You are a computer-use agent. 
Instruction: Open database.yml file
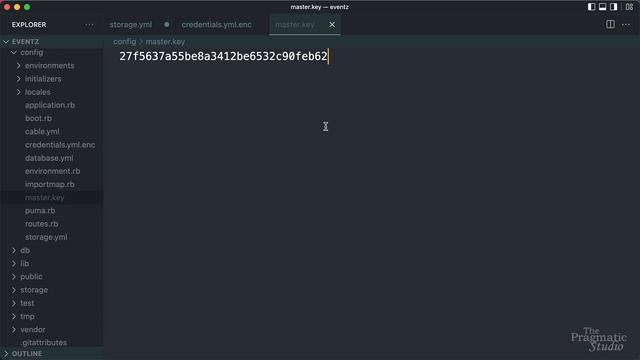(49, 158)
